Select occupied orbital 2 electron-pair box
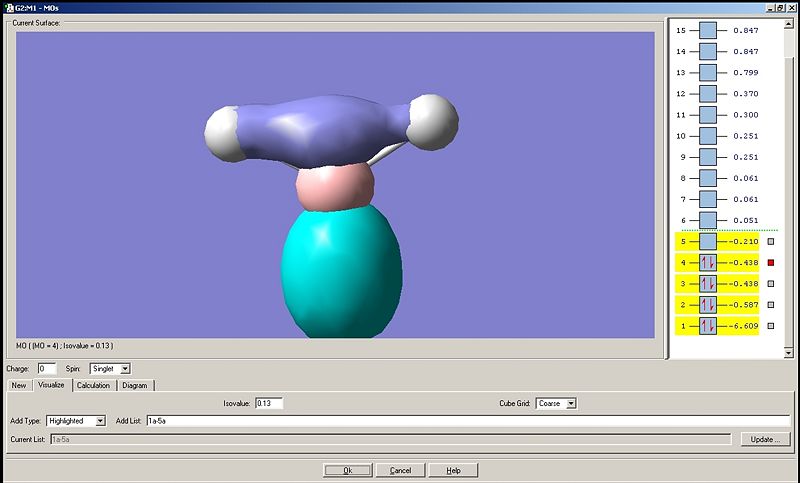Screen dimensions: 800x483 click(708, 305)
